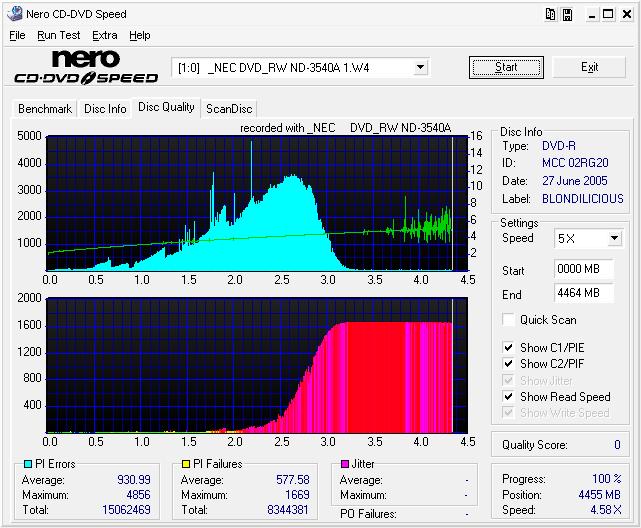Open the Run Test menu
This screenshot has height=528, width=641.
click(58, 36)
